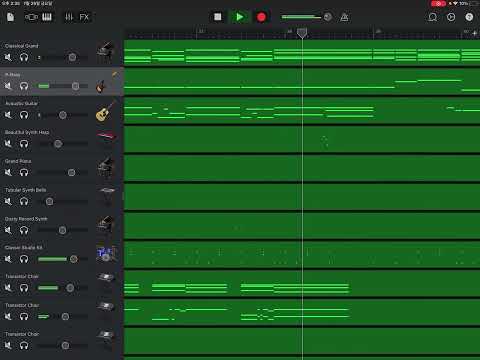Open track controls mixer icon
This screenshot has width=480, height=360.
point(69,17)
